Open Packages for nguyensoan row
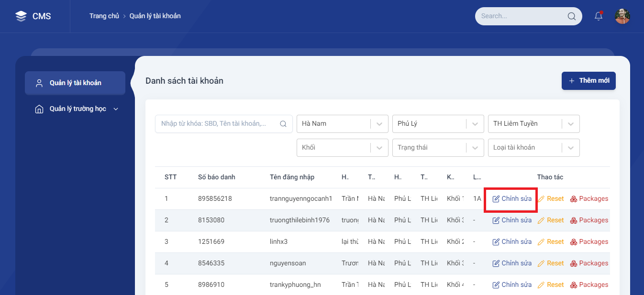644x295 pixels. click(x=589, y=263)
